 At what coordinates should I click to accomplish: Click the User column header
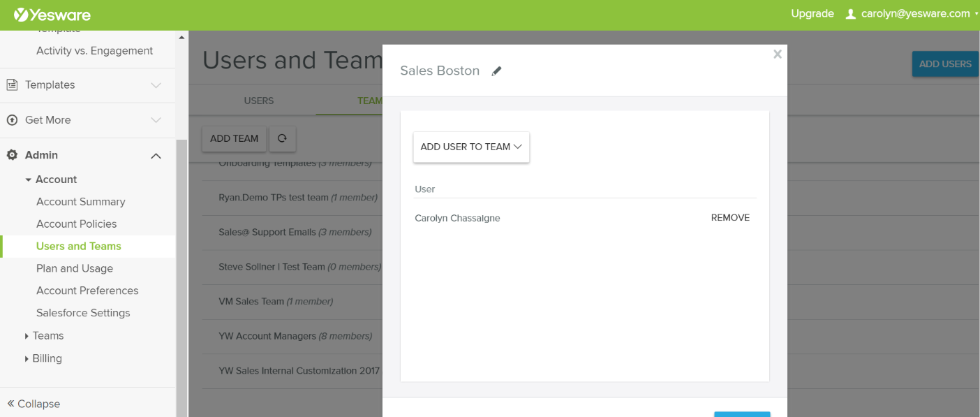[425, 189]
